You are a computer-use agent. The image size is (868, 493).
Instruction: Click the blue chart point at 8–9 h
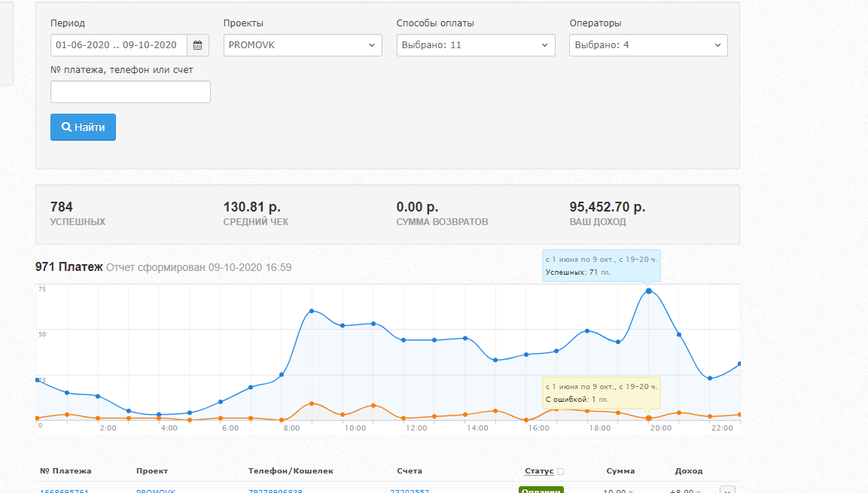[312, 311]
